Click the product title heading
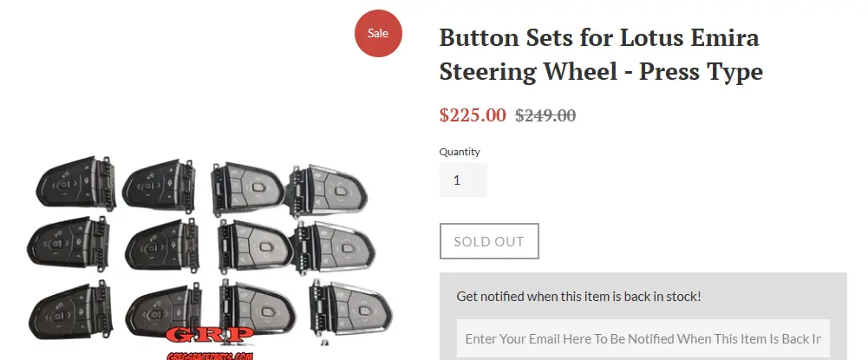Viewport: 868px width, 360px height. pos(600,54)
